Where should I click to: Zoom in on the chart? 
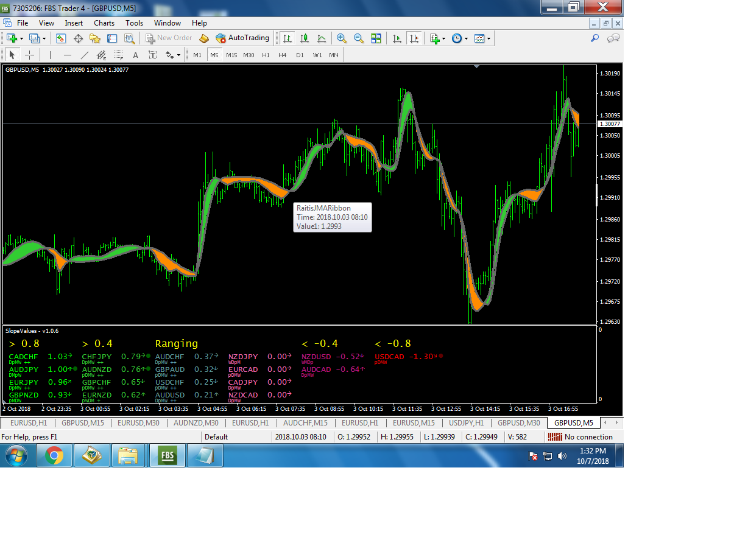(342, 38)
